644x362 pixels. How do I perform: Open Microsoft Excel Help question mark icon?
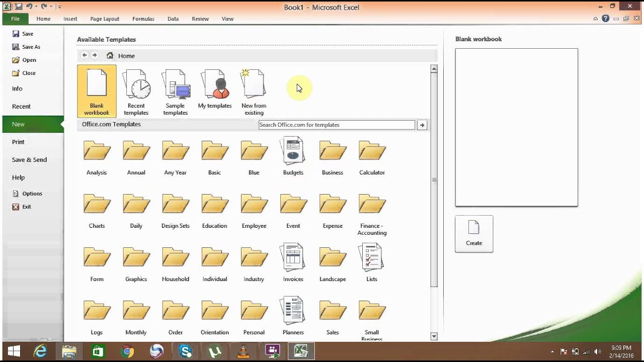[x=605, y=19]
